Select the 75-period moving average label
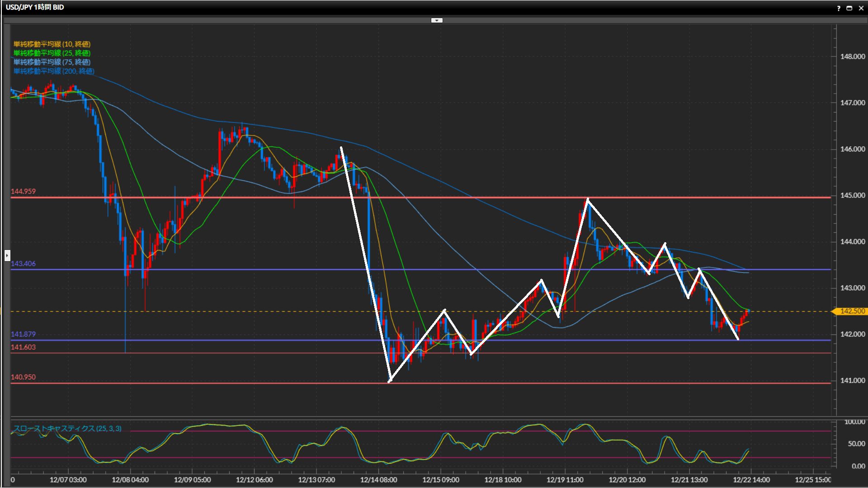868x488 pixels. (52, 62)
